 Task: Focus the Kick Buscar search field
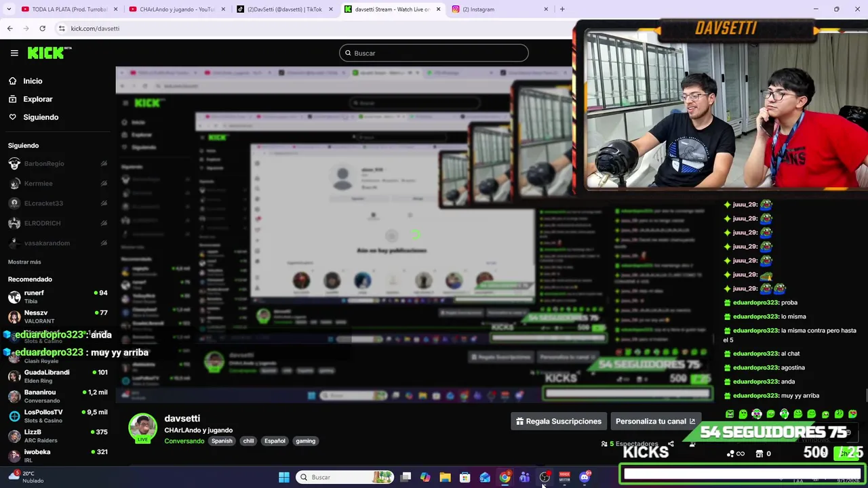(434, 53)
